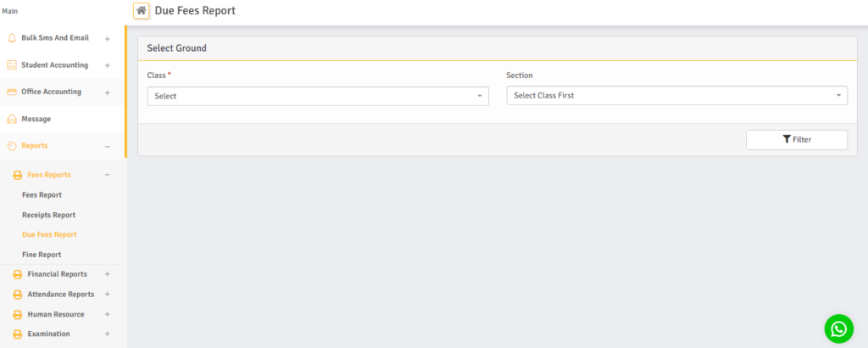This screenshot has height=348, width=868.
Task: Open the Receipts Report page
Action: pyautogui.click(x=48, y=215)
